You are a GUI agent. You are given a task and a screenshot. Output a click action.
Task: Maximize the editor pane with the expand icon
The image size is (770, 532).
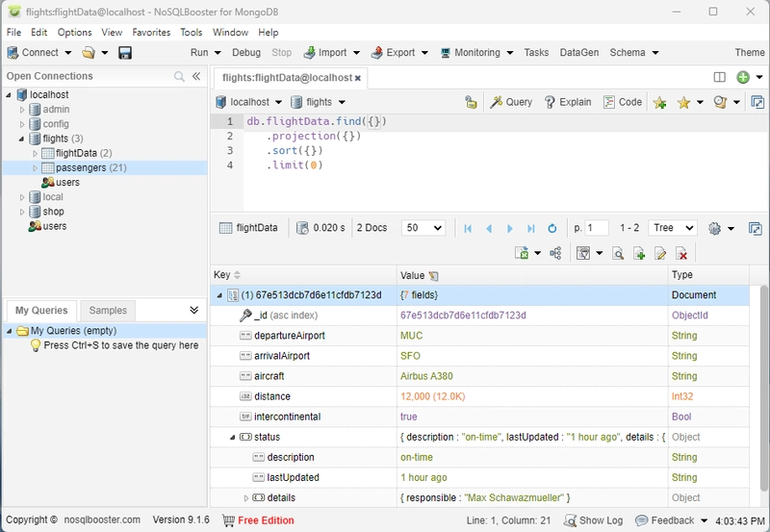[x=757, y=102]
